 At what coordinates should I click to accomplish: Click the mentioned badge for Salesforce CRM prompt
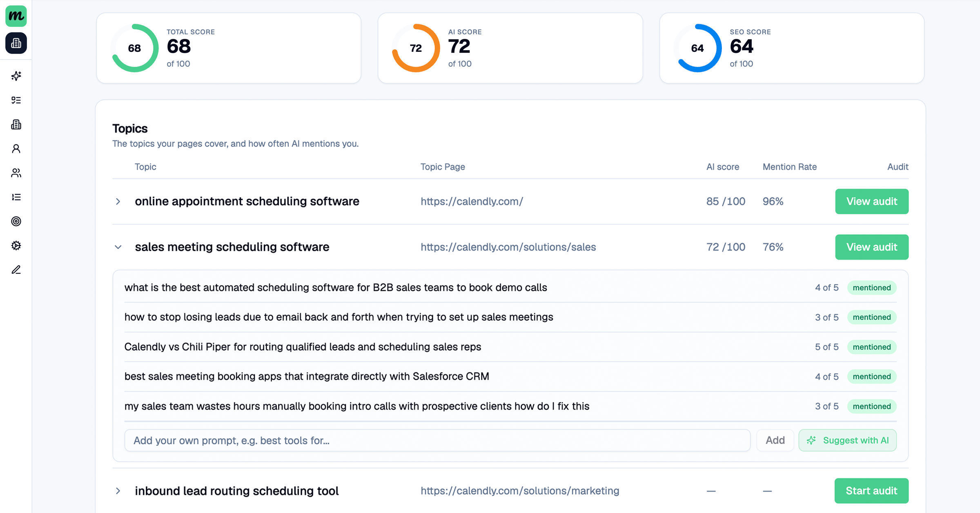pyautogui.click(x=872, y=377)
